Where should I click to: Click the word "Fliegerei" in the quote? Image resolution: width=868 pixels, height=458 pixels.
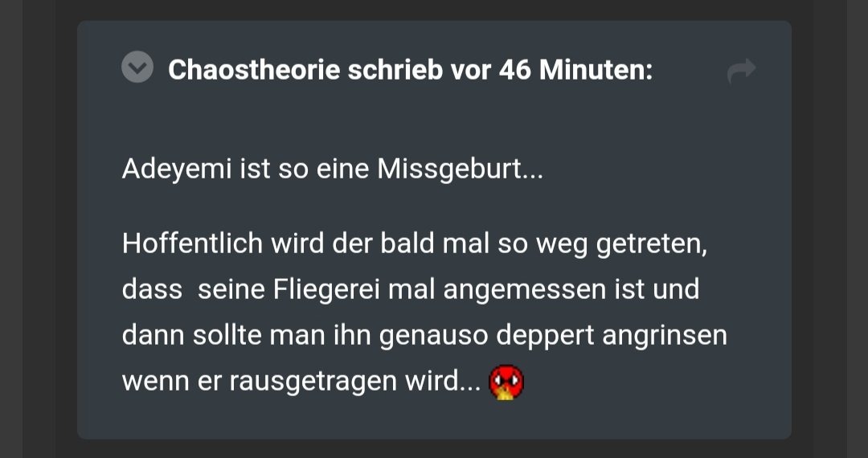326,290
